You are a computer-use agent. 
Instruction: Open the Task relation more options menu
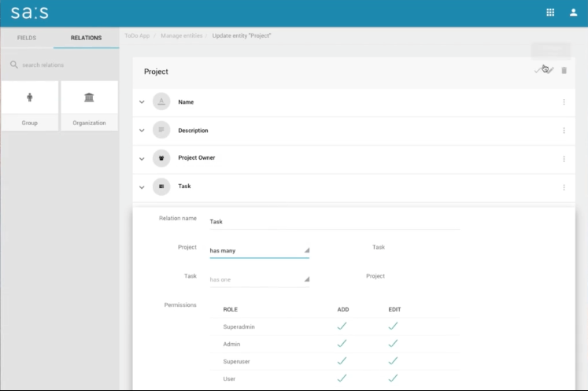click(564, 187)
